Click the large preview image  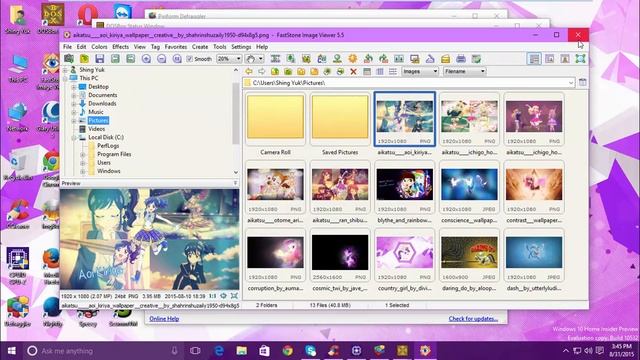coord(149,239)
